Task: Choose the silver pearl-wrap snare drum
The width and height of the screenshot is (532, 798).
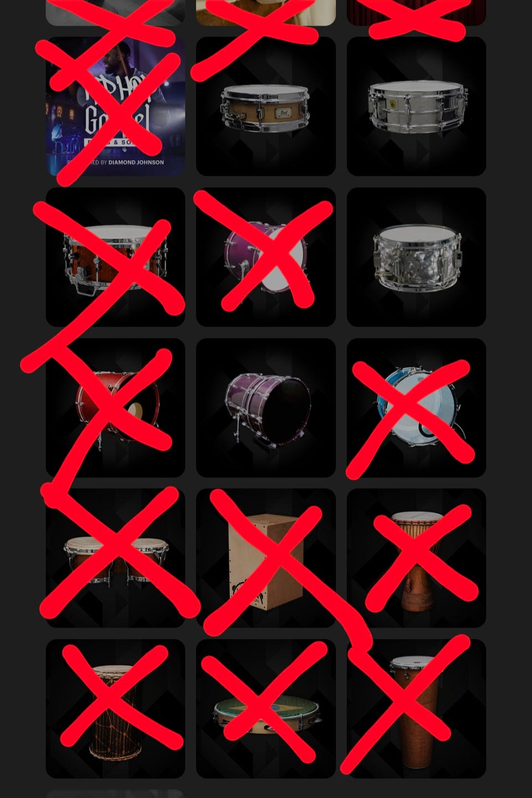Action: (417, 257)
